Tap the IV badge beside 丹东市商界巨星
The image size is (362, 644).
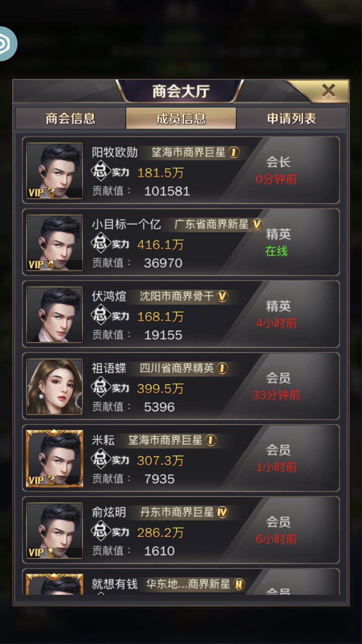click(222, 512)
